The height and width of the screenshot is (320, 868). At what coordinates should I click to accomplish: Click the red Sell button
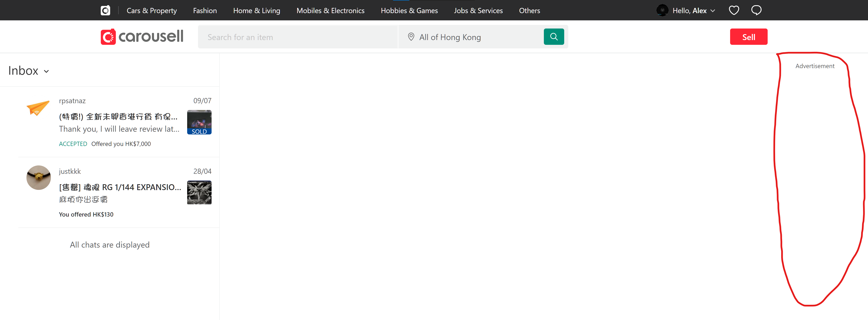[748, 37]
